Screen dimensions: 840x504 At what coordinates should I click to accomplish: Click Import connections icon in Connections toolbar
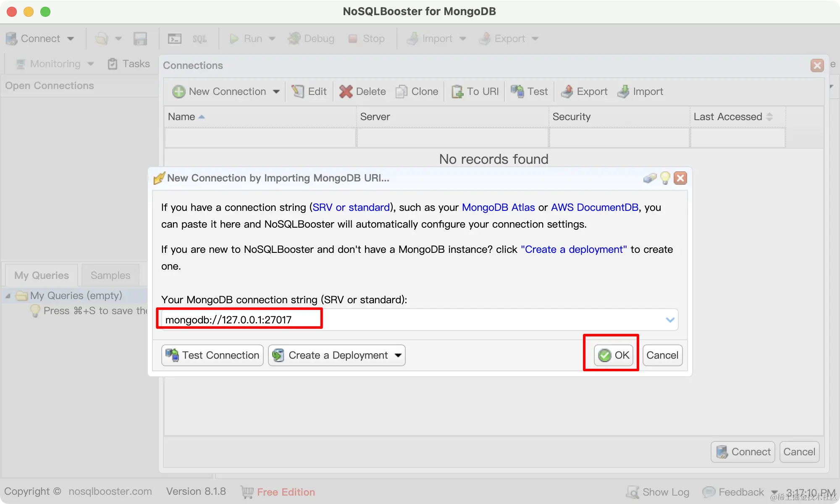click(x=623, y=92)
